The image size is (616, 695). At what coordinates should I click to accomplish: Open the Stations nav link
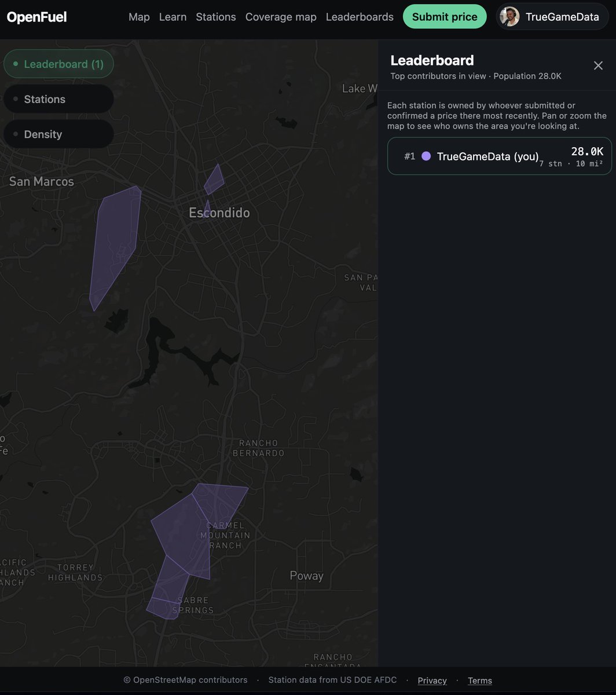pyautogui.click(x=216, y=17)
